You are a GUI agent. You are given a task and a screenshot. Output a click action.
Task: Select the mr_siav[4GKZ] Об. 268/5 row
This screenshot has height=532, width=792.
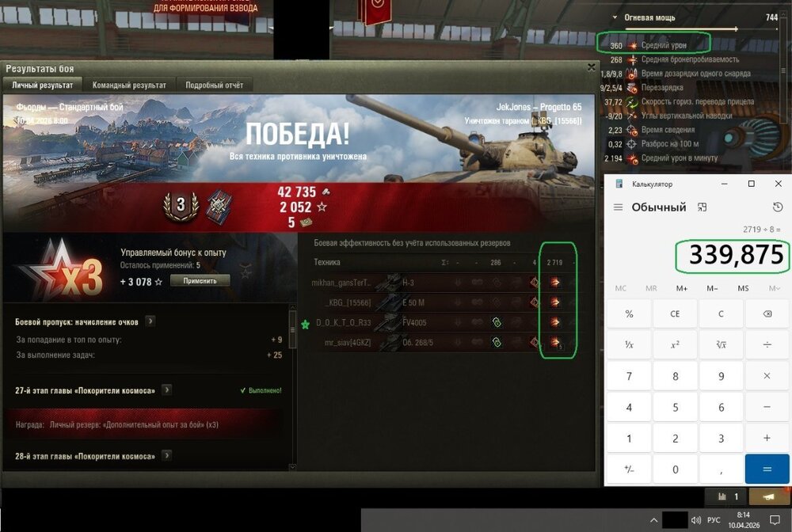point(443,342)
